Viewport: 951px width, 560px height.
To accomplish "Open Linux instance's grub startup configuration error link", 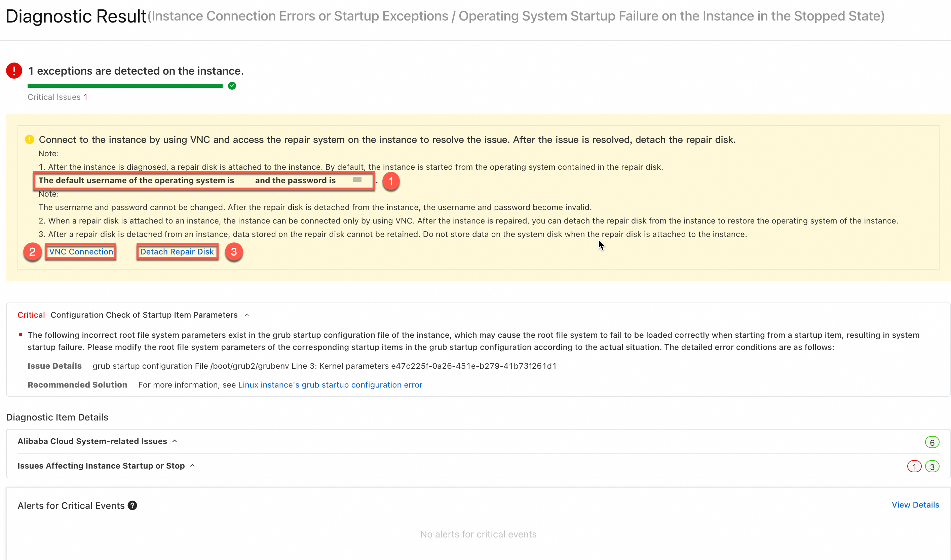I will tap(330, 385).
